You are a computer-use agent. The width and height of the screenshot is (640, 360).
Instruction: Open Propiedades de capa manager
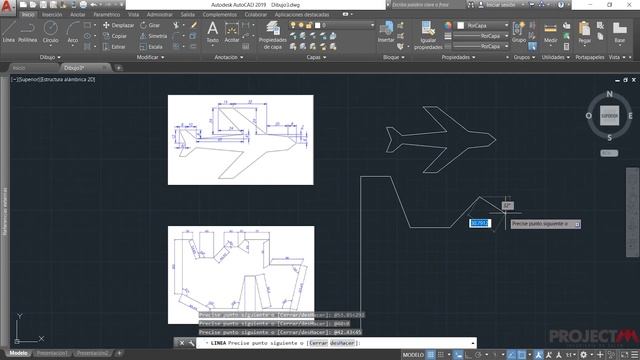click(273, 35)
